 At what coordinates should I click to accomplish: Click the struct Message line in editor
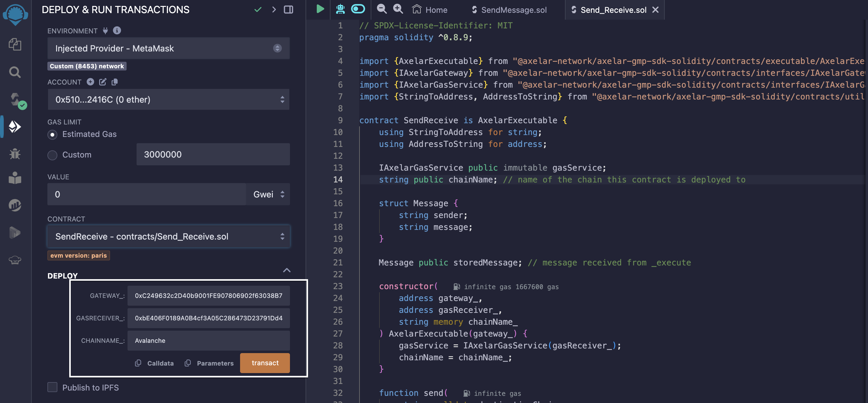point(418,203)
